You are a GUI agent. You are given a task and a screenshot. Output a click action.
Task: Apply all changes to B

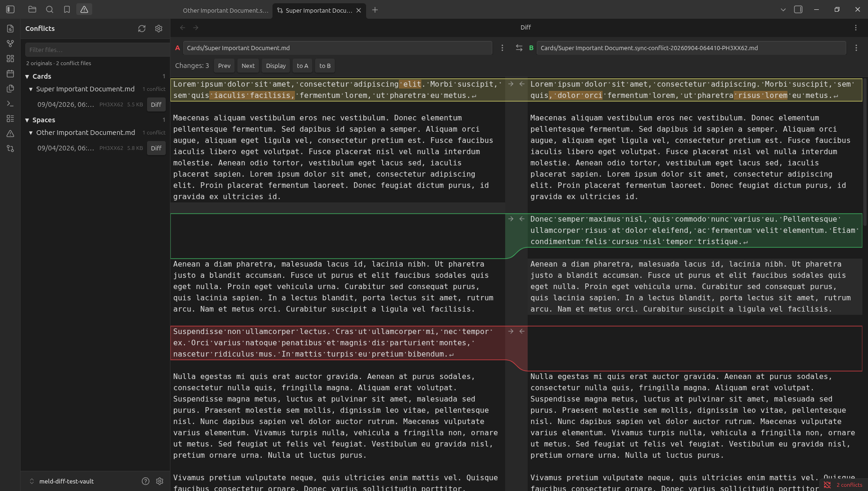click(x=325, y=66)
